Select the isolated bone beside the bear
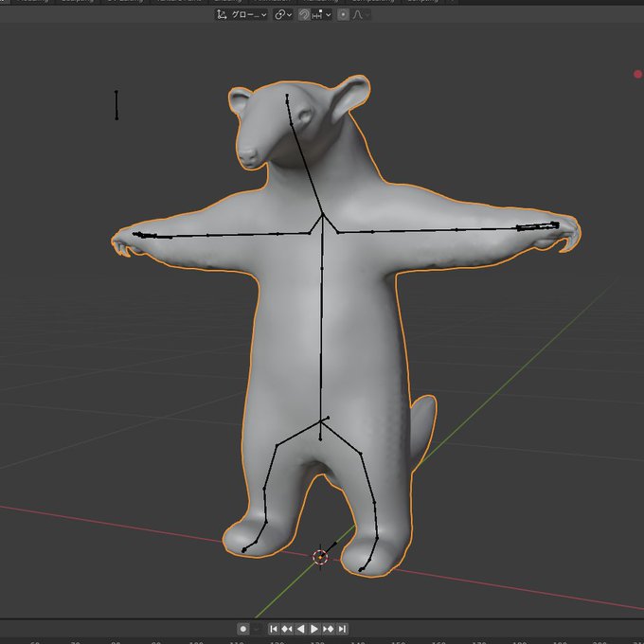Screen dimensions: 644x644 pyautogui.click(x=116, y=105)
